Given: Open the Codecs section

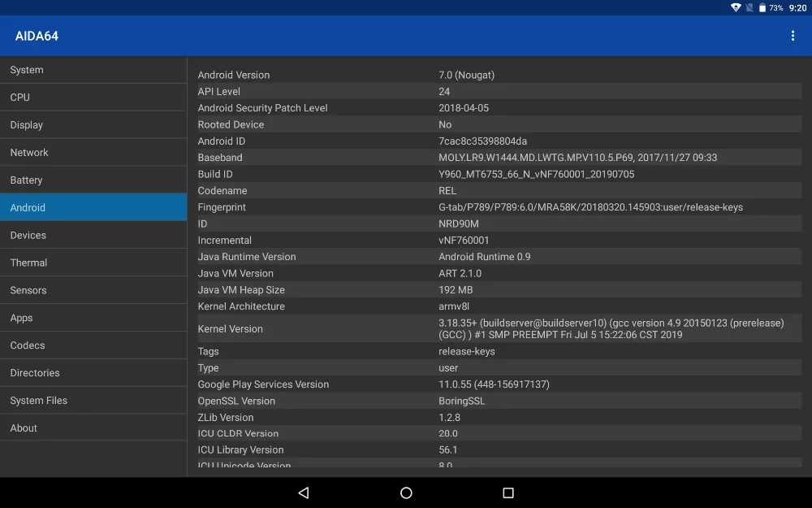Looking at the screenshot, I should tap(93, 345).
